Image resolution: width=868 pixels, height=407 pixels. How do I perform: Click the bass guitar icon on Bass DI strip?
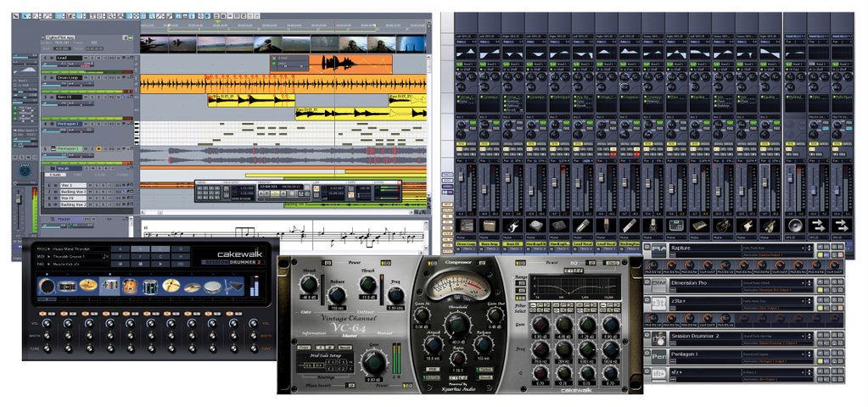[512, 225]
